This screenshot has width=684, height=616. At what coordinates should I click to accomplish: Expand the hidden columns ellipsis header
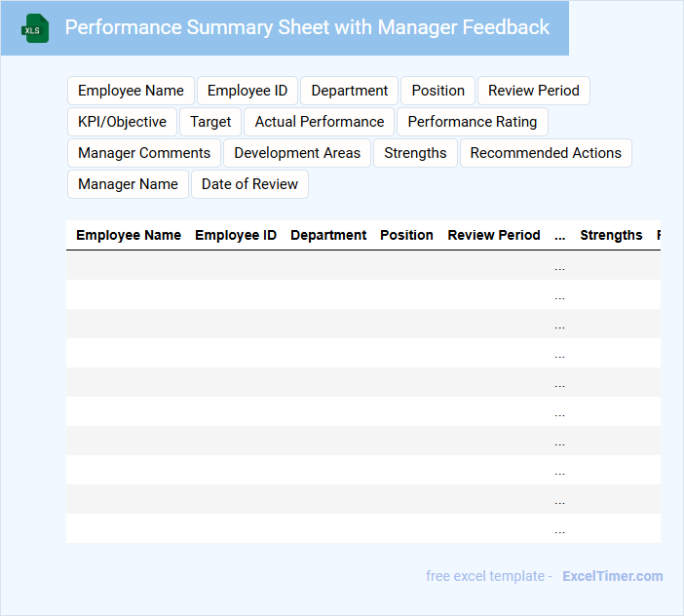point(559,235)
